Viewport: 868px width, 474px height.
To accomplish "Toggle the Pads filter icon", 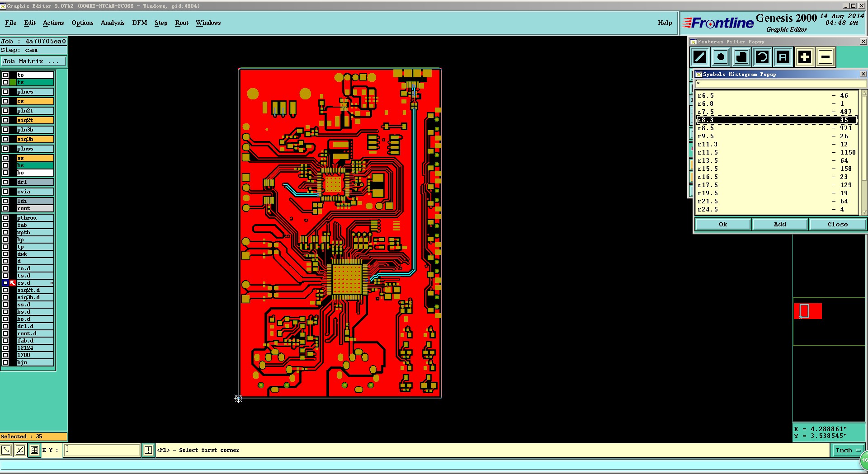I will pos(721,57).
